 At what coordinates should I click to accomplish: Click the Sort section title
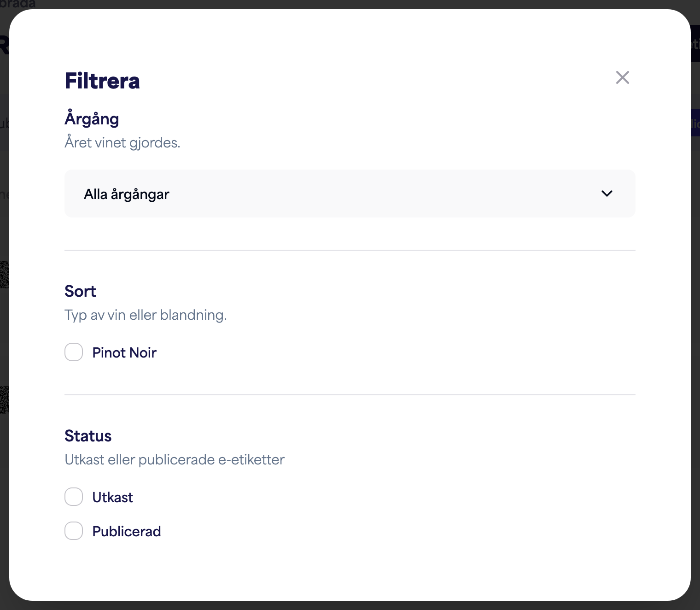(x=80, y=291)
